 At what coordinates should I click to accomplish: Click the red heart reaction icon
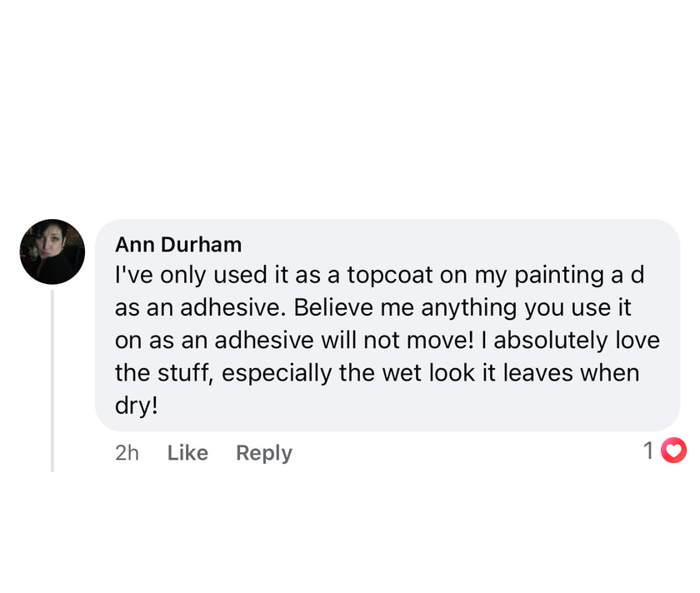pyautogui.click(x=673, y=451)
